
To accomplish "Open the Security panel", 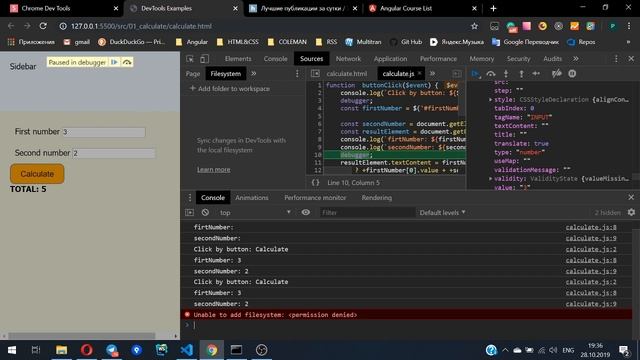I will [518, 59].
